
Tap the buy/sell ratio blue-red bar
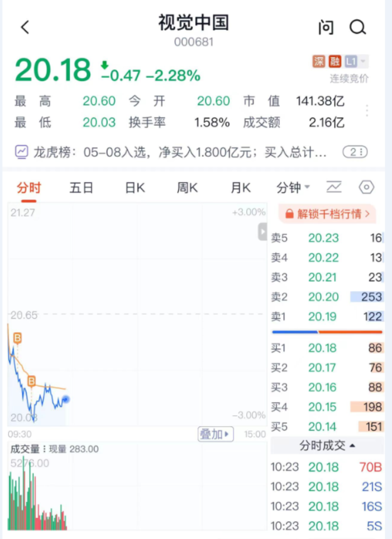327,332
